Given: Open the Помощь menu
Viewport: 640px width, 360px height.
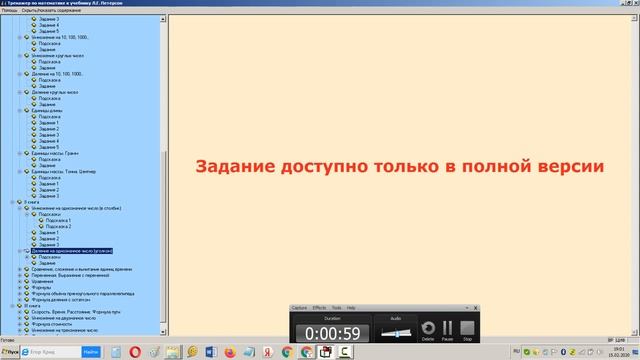Looking at the screenshot, I should 9,10.
